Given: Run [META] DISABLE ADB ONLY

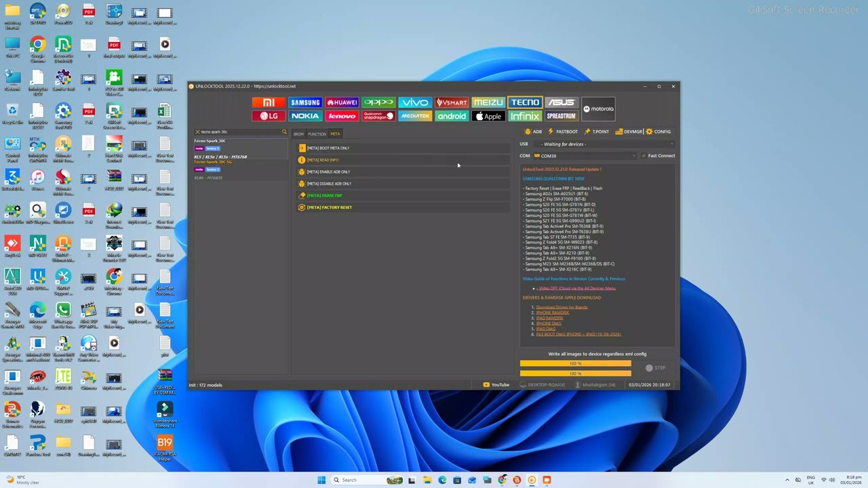Looking at the screenshot, I should pos(403,184).
